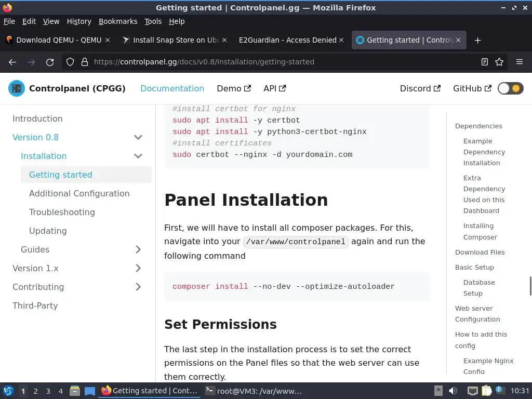Image resolution: width=532 pixels, height=399 pixels.
Task: Open the Edit menu
Action: 29,21
